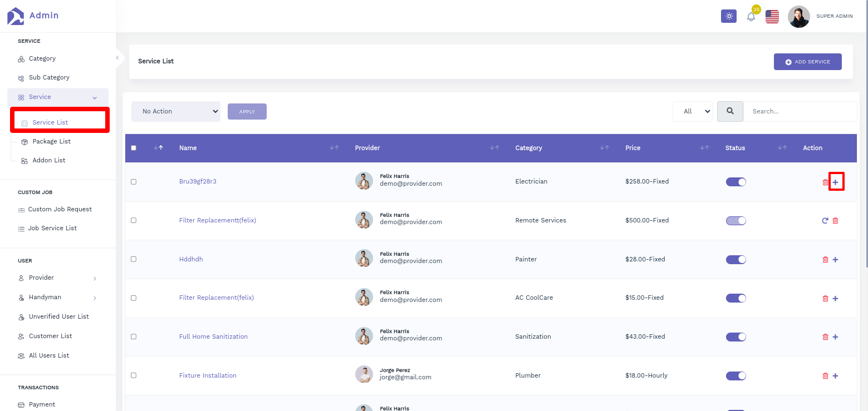
Task: Delete the Full Home Sanitization service
Action: click(825, 337)
